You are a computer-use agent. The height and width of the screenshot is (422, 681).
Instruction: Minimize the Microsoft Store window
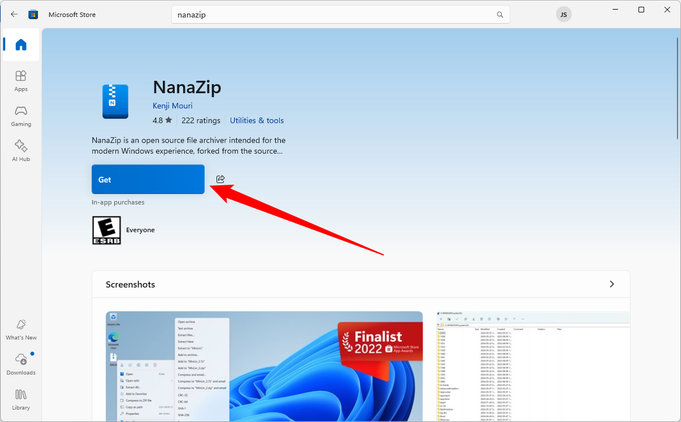tap(615, 10)
